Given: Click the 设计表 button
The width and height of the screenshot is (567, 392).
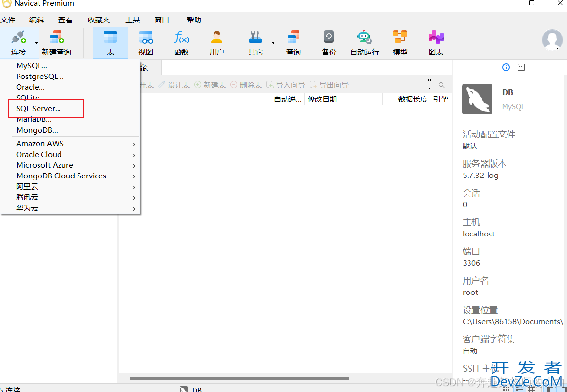Looking at the screenshot, I should coord(174,85).
